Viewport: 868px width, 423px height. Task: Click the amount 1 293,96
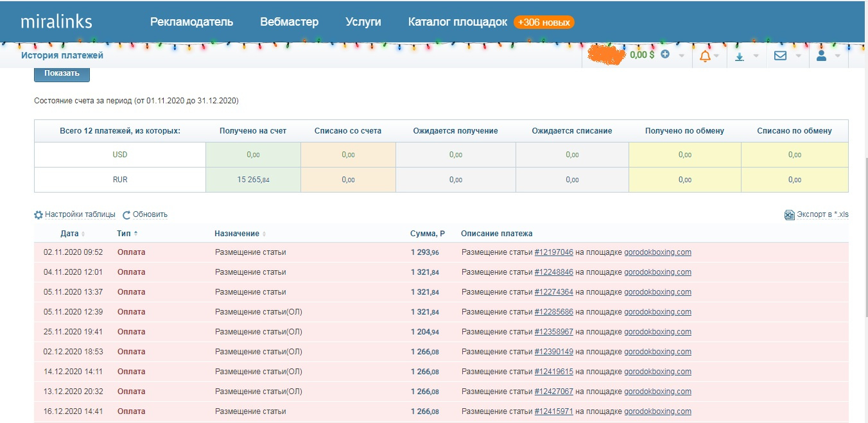[425, 252]
